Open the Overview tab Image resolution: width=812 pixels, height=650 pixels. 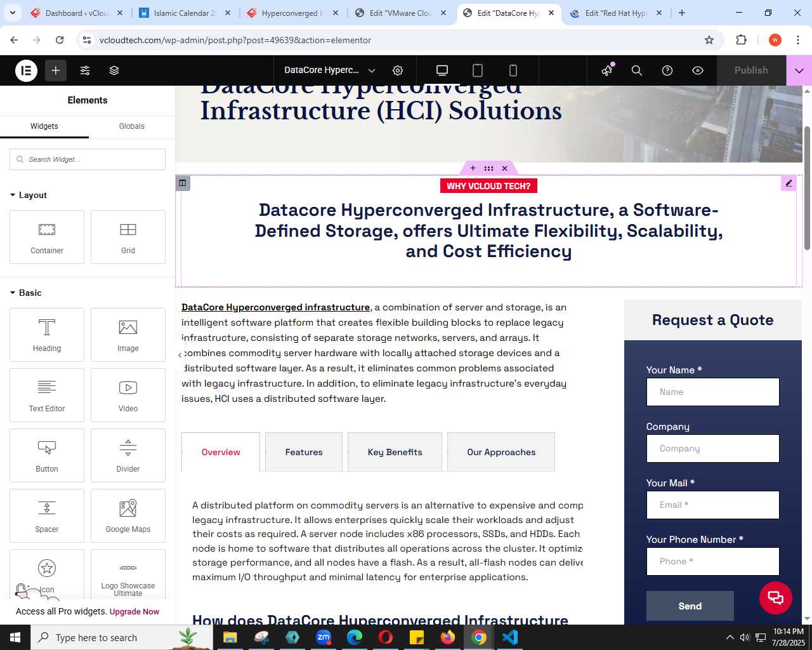[221, 452]
